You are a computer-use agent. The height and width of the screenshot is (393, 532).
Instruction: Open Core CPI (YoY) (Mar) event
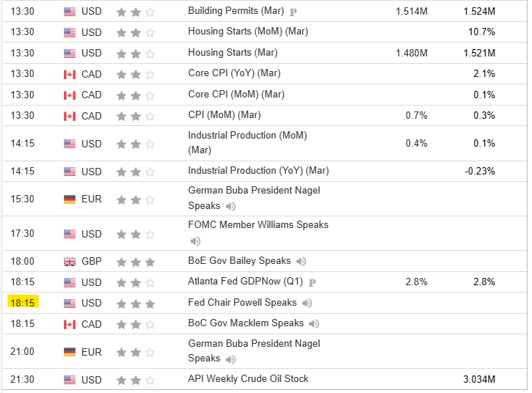pyautogui.click(x=234, y=73)
